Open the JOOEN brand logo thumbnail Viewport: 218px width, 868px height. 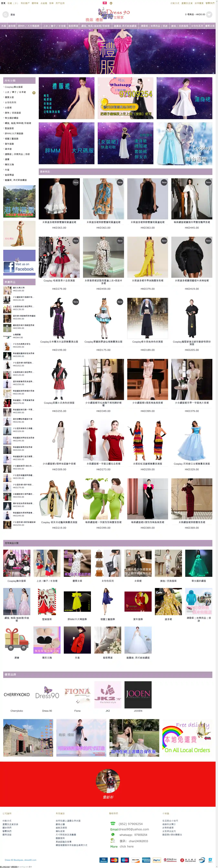(x=138, y=695)
